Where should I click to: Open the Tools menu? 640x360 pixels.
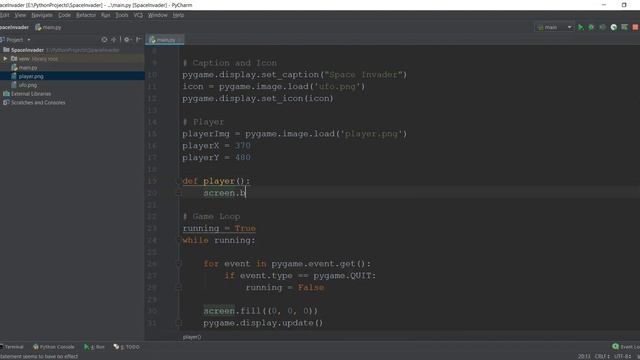tap(122, 15)
